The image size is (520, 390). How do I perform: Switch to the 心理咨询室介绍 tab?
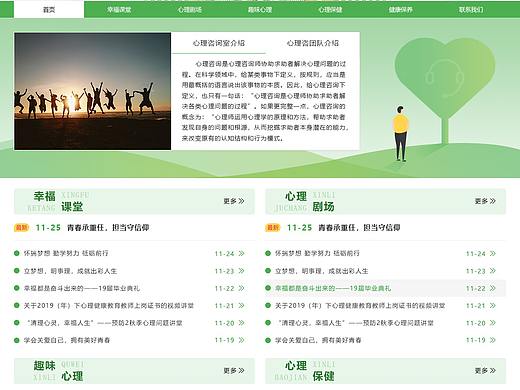tap(219, 43)
